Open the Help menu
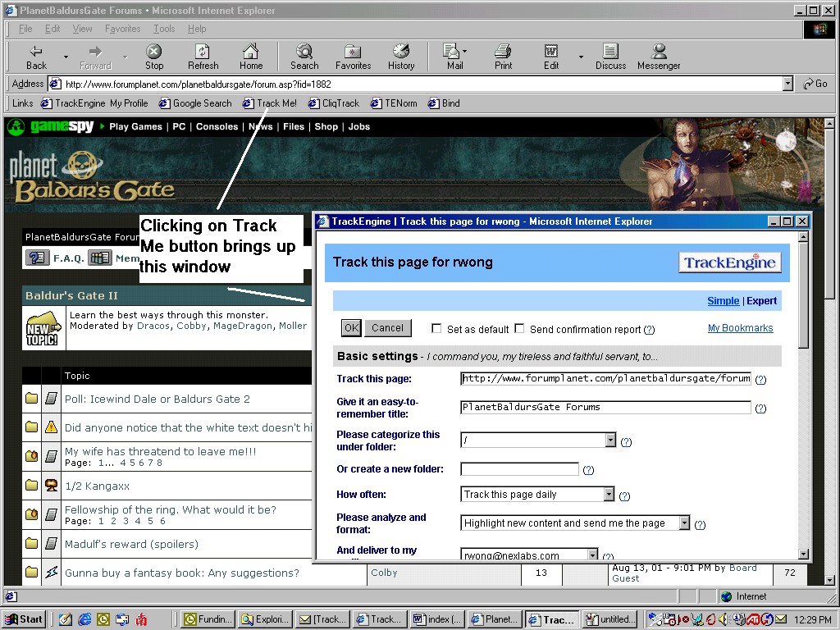 [x=197, y=29]
